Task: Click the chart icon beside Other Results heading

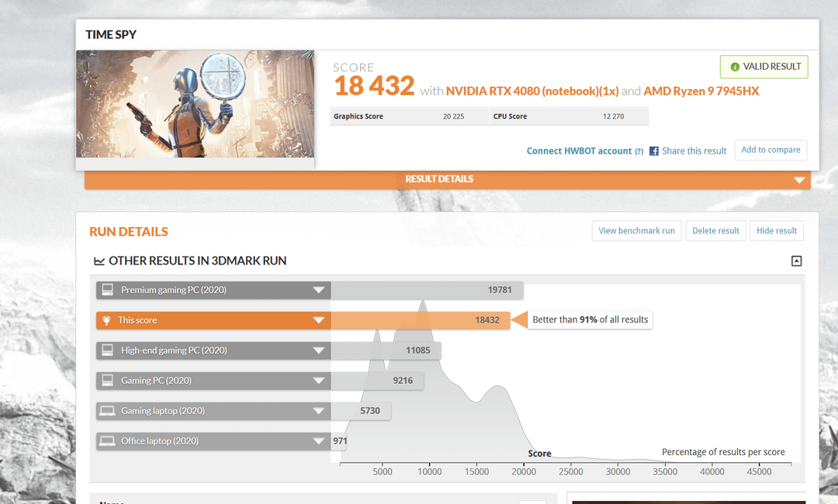Action: tap(99, 261)
